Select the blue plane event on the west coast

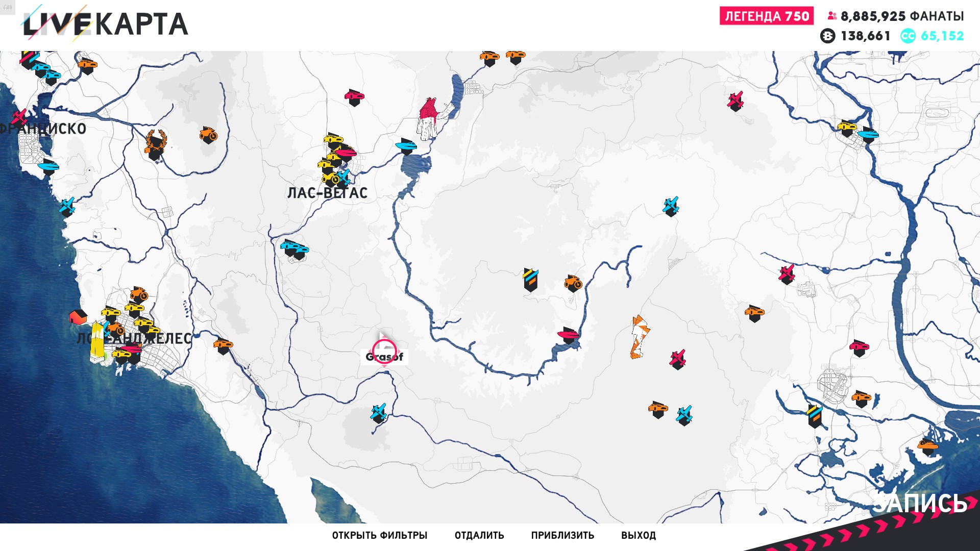point(67,207)
